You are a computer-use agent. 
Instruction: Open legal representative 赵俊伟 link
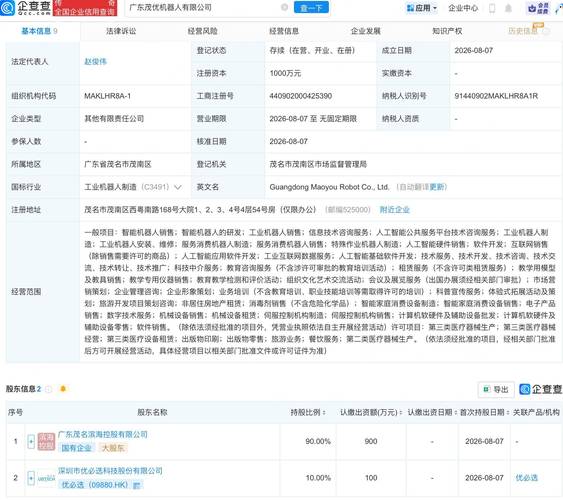[x=96, y=62]
